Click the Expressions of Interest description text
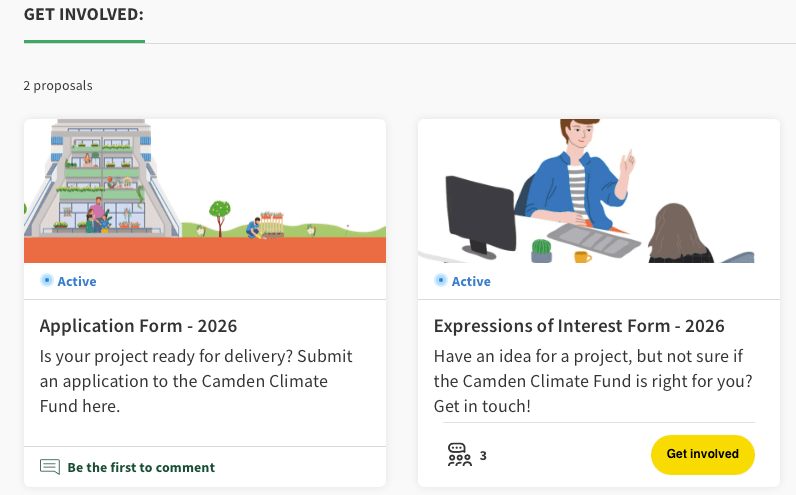 point(592,381)
